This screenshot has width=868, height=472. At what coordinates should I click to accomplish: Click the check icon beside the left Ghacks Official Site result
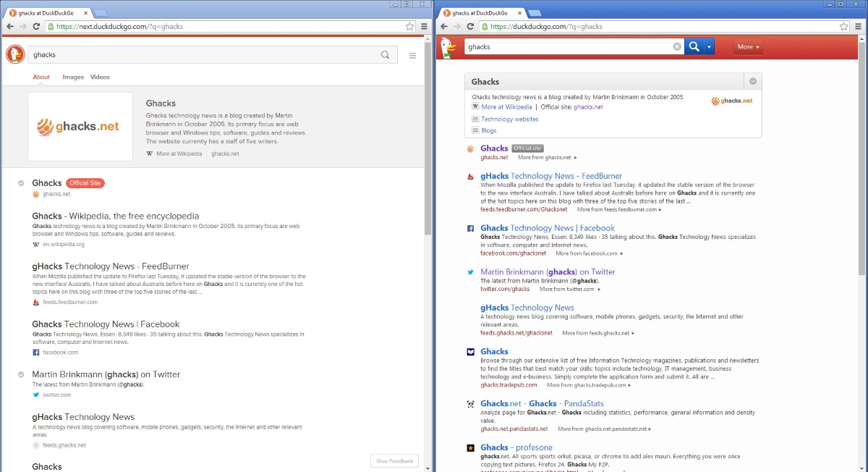click(22, 183)
